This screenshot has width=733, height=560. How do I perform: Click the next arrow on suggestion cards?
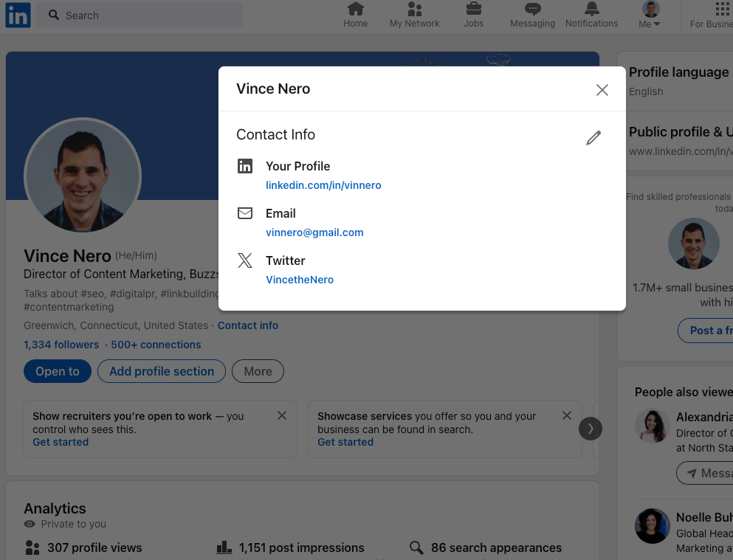pos(590,429)
